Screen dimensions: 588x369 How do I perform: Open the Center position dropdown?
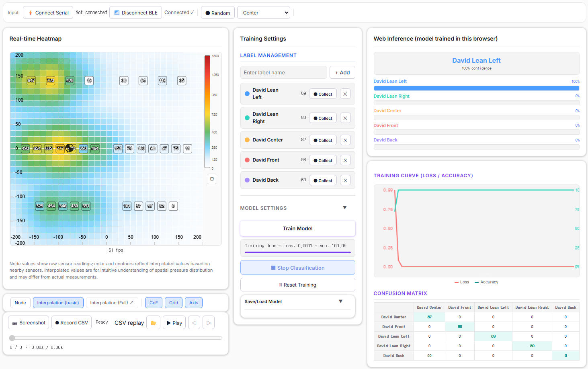(x=264, y=12)
